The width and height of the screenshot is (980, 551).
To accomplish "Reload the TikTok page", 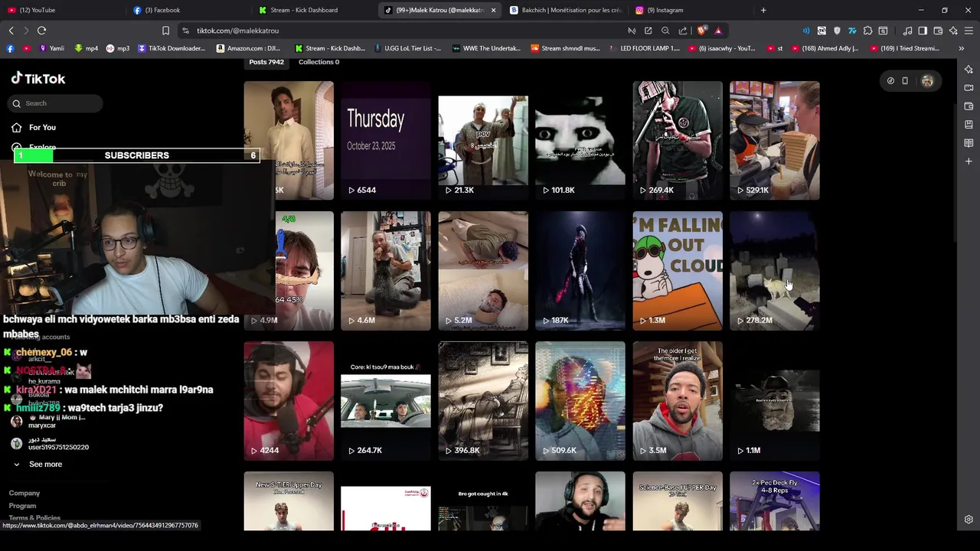I will click(41, 31).
